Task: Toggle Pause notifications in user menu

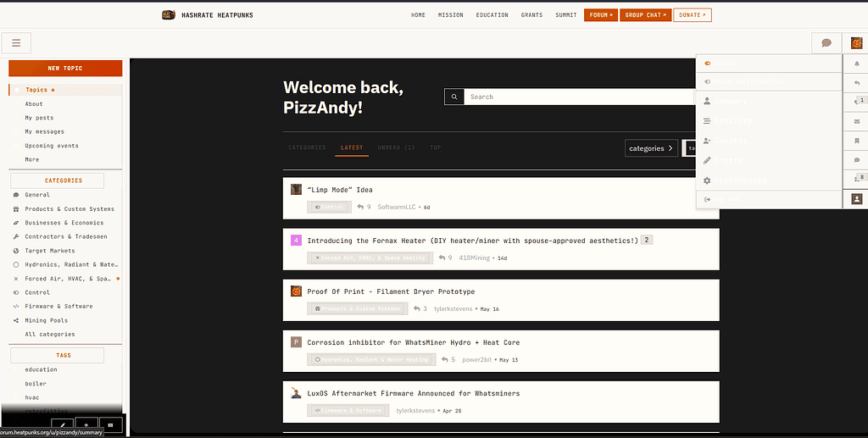Action: [769, 81]
